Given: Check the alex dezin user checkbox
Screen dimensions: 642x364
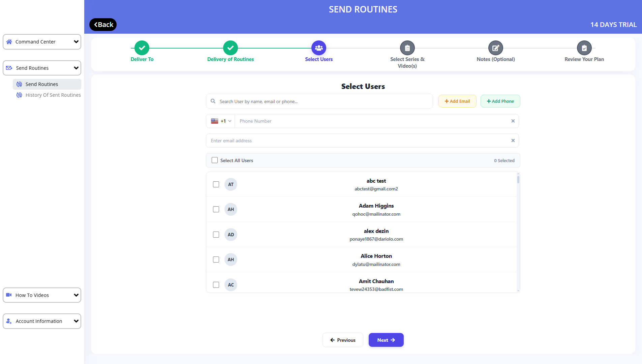Looking at the screenshot, I should pyautogui.click(x=216, y=235).
